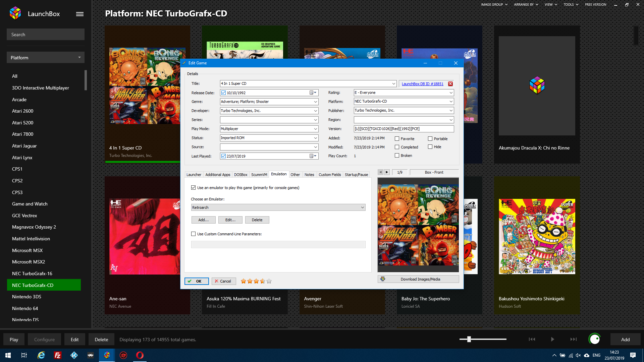Click the Edit emulator button
The image size is (644, 362).
click(230, 220)
